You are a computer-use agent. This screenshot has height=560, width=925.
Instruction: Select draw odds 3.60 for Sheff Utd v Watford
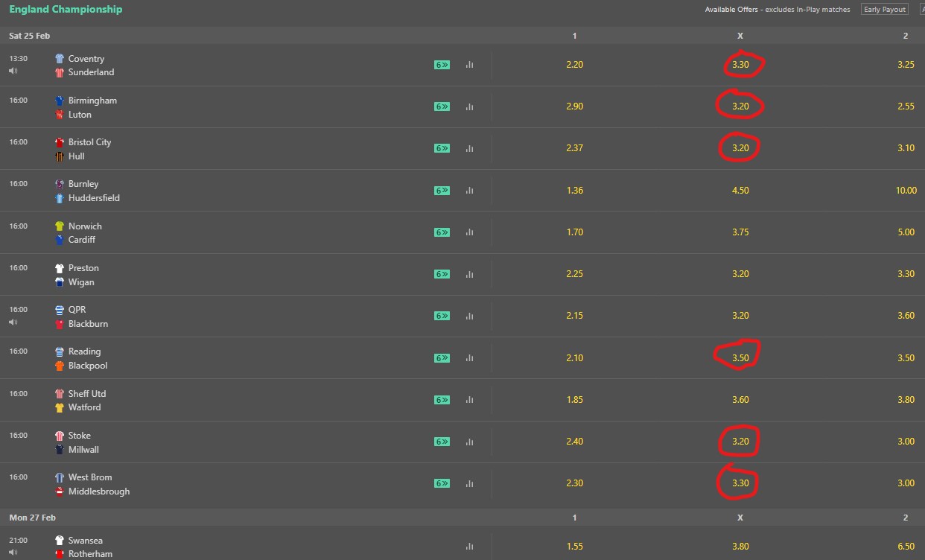click(x=740, y=400)
